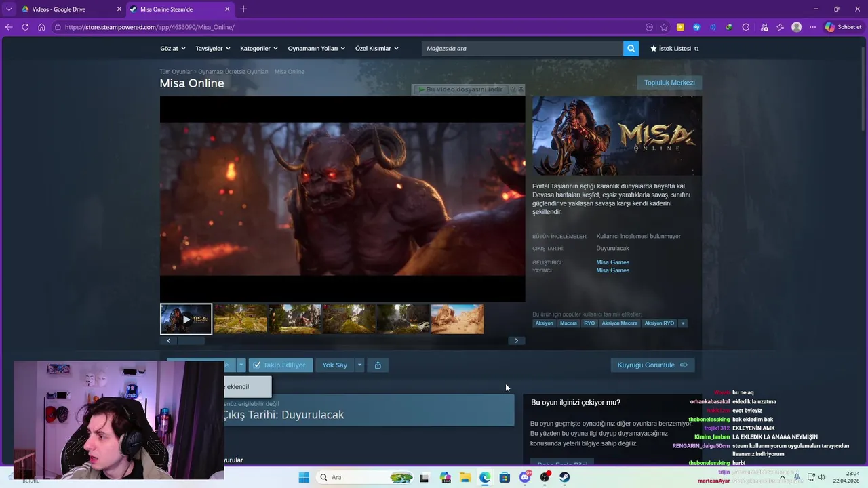Click the favorite star in address bar
Screen dimensions: 868x488
pos(664,27)
